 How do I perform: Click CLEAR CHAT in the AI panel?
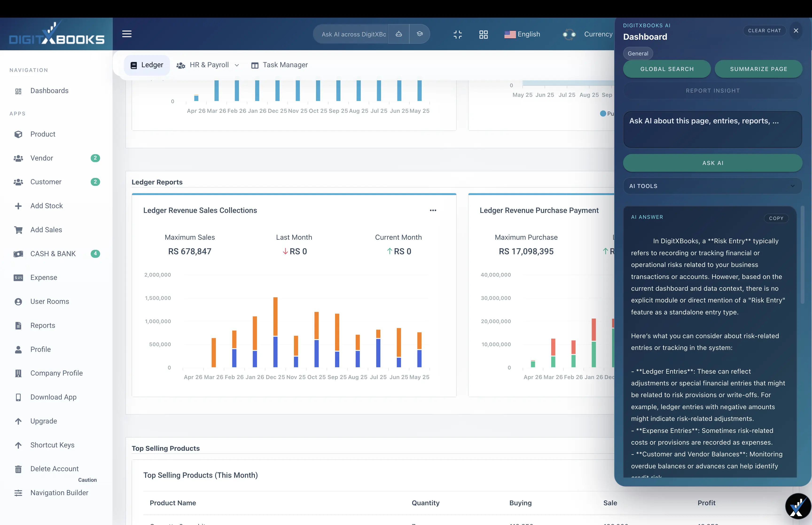click(764, 30)
